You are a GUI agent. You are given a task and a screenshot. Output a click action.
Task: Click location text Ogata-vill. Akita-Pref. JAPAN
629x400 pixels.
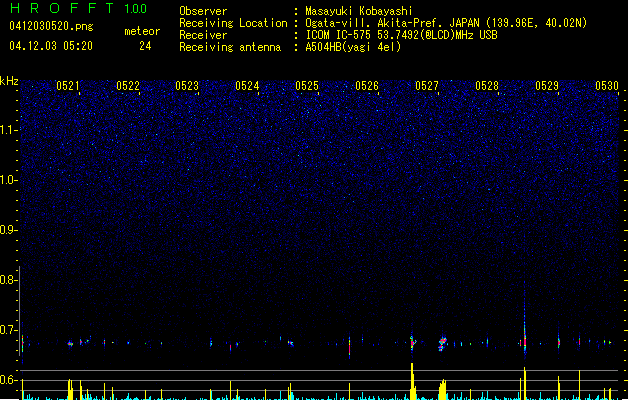pyautogui.click(x=392, y=23)
